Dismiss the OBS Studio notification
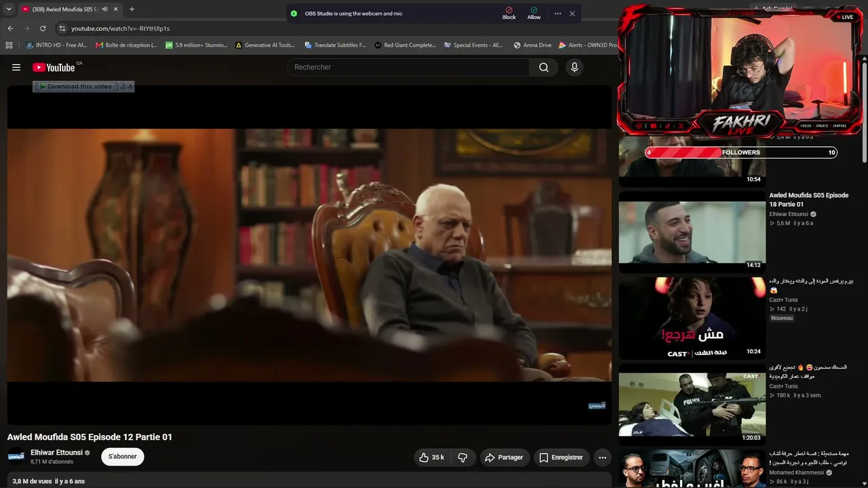 (x=572, y=14)
